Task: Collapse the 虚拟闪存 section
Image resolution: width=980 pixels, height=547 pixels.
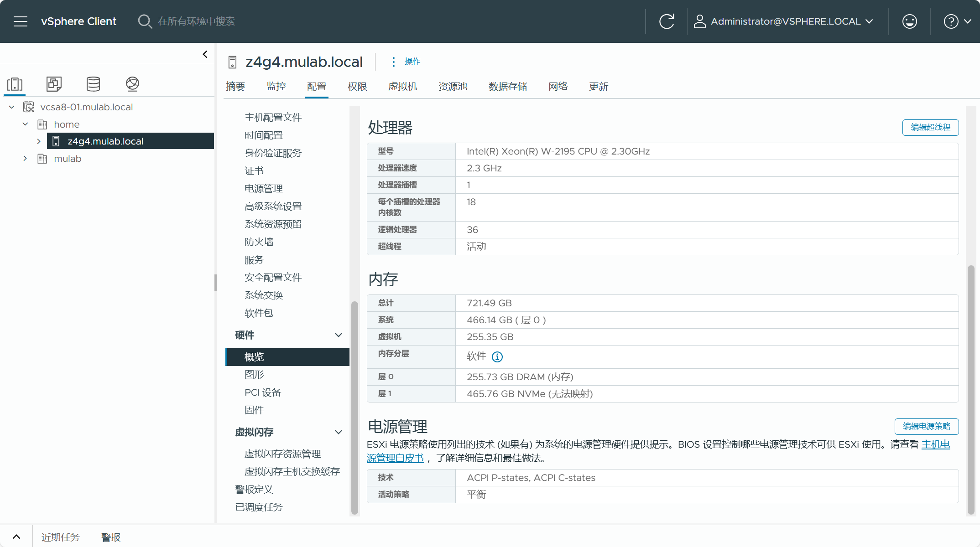Action: coord(338,432)
